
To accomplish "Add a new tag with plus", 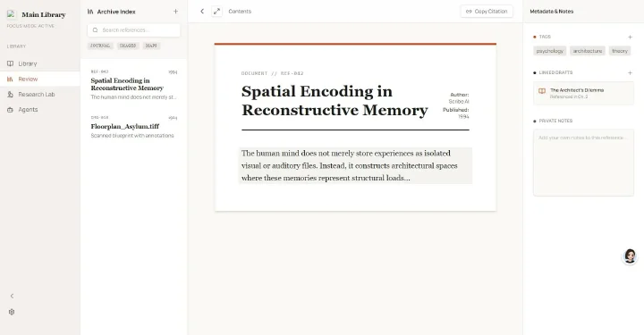I will point(630,37).
